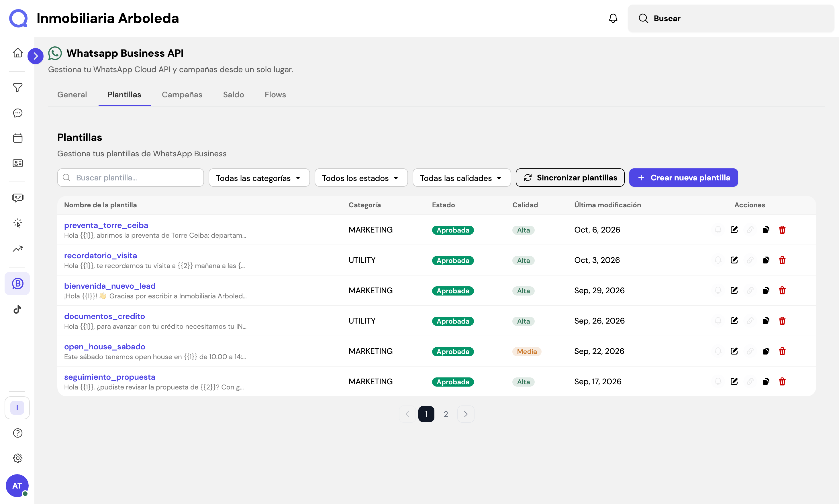Viewport: 839px width, 504px height.
Task: Go to page 2 of templates
Action: coord(446,414)
